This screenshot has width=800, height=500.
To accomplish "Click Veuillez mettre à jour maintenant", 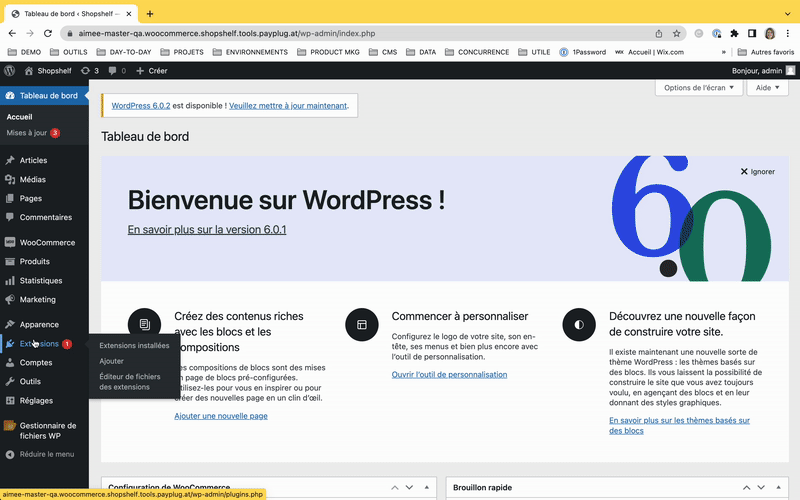I will [288, 106].
